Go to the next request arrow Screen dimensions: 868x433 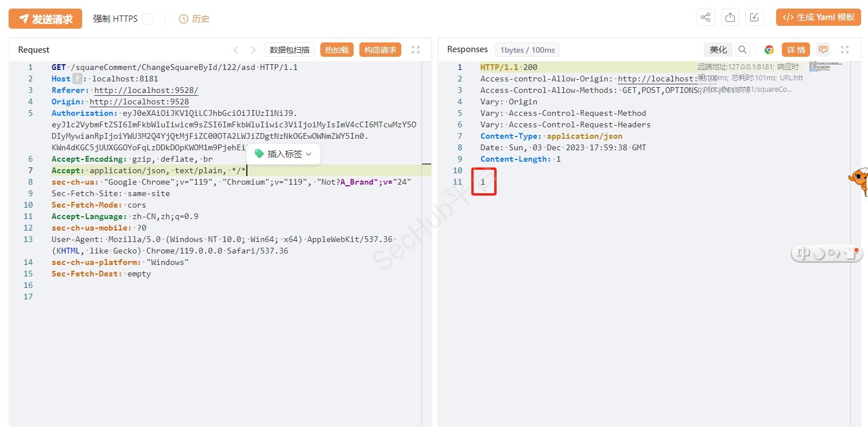pos(253,50)
